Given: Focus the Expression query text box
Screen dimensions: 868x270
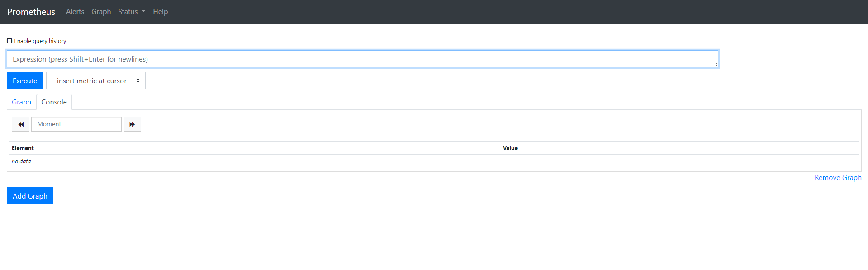Looking at the screenshot, I should point(362,59).
